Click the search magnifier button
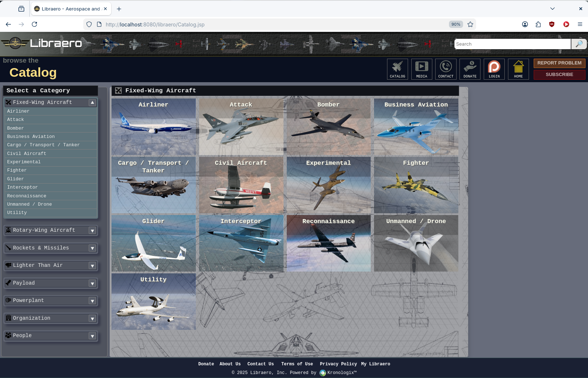 pyautogui.click(x=579, y=44)
